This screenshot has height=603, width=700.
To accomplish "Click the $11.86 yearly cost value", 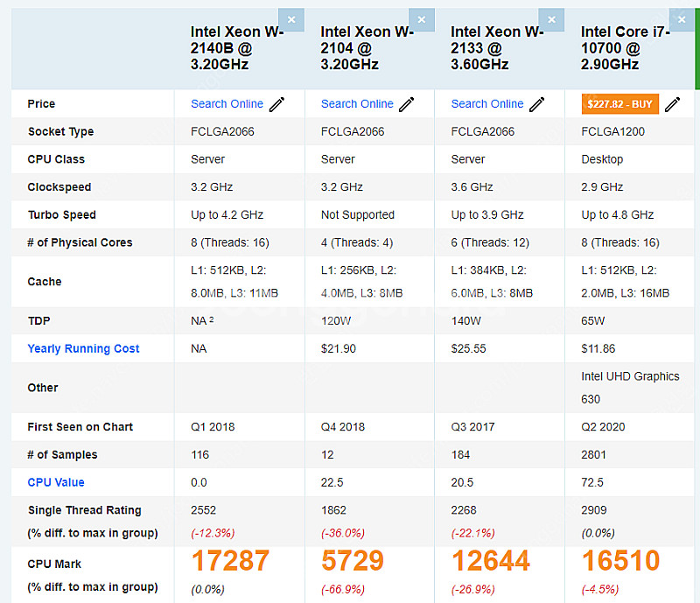I will click(598, 349).
